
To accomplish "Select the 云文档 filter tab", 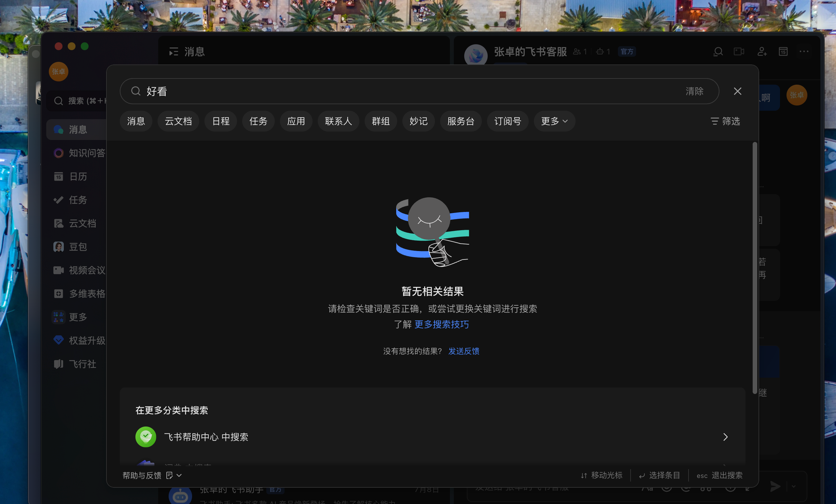I will coord(178,121).
